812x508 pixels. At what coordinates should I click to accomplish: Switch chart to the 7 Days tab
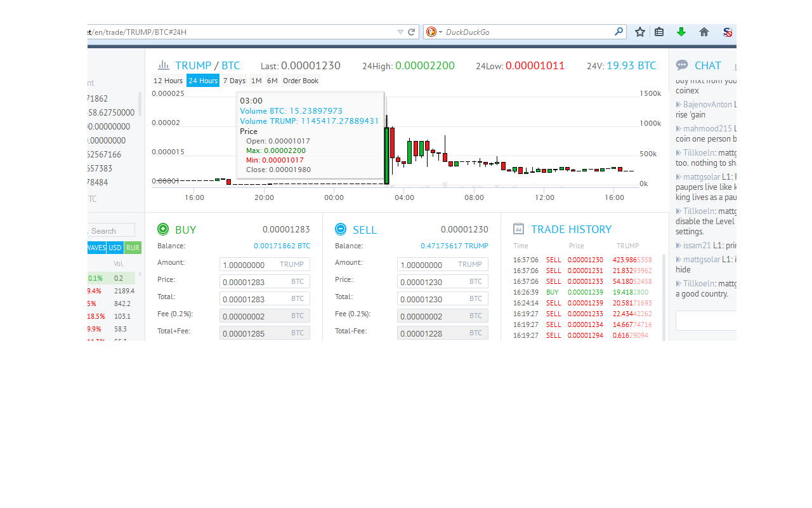234,81
